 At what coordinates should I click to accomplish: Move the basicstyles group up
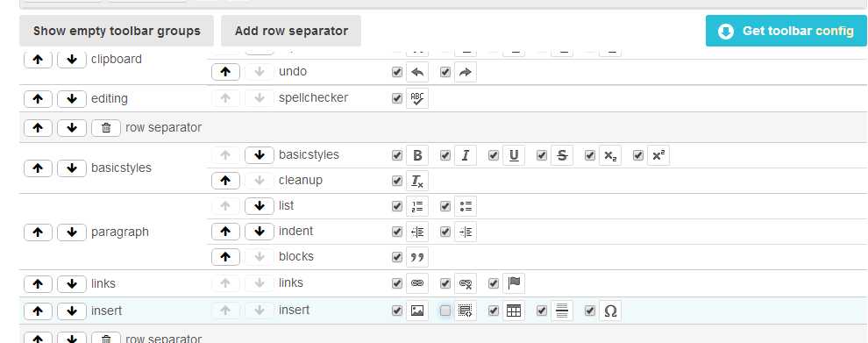click(39, 168)
